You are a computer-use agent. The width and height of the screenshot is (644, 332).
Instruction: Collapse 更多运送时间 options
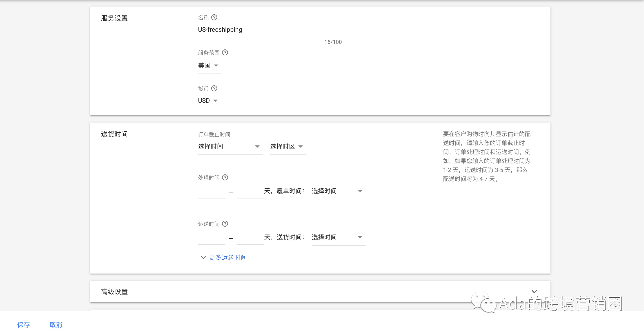click(x=227, y=258)
